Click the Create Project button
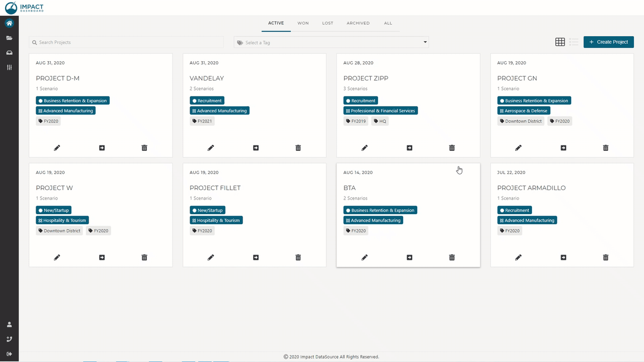Viewport: 644px width, 362px height. [x=608, y=42]
